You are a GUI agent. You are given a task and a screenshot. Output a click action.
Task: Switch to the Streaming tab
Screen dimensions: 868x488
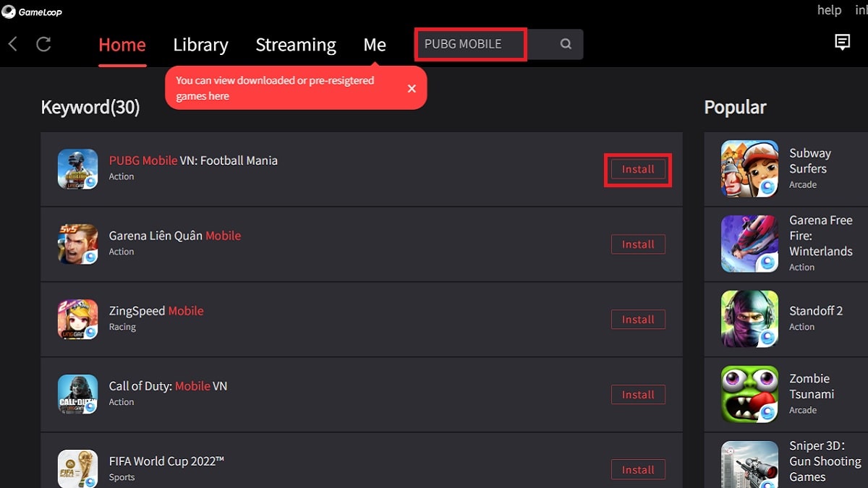[296, 45]
